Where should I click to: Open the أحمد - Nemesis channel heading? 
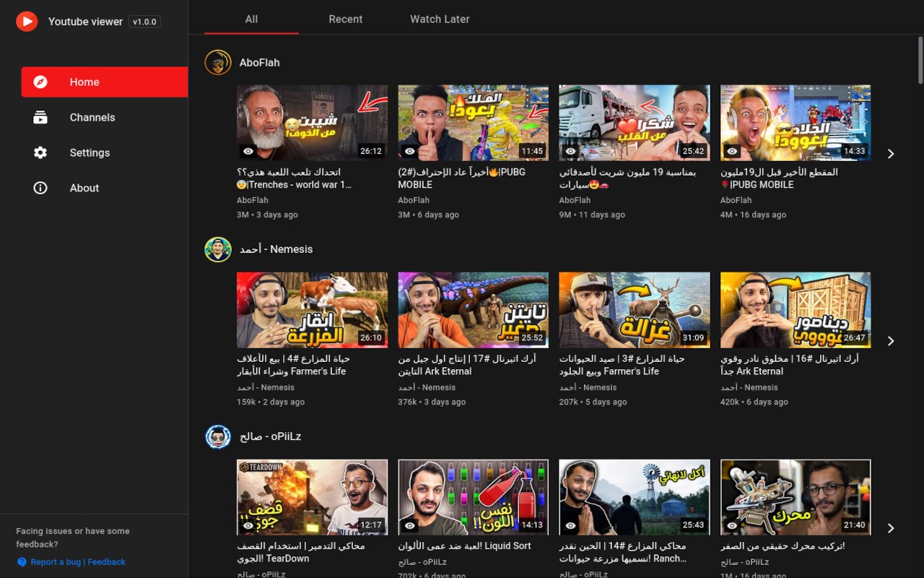276,249
